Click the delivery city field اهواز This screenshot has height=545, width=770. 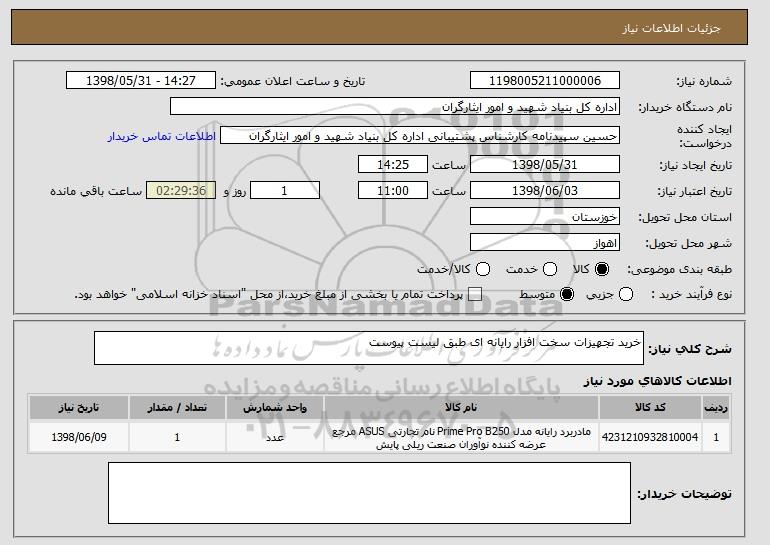coord(545,243)
